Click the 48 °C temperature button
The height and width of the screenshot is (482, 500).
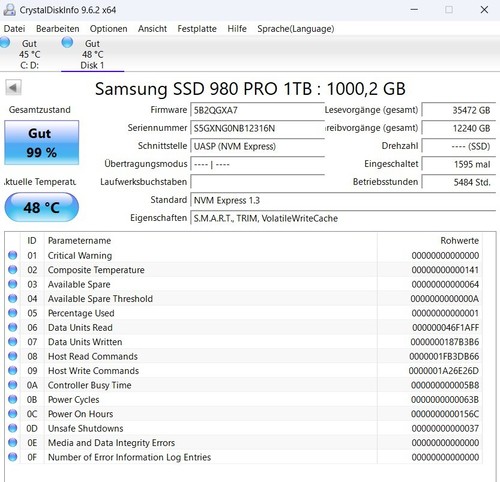pyautogui.click(x=42, y=207)
